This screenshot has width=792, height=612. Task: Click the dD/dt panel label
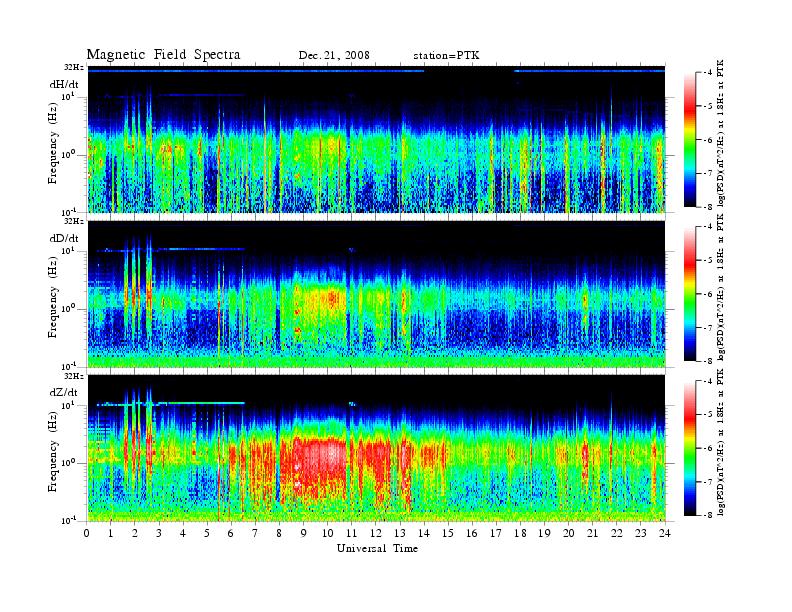pos(64,238)
